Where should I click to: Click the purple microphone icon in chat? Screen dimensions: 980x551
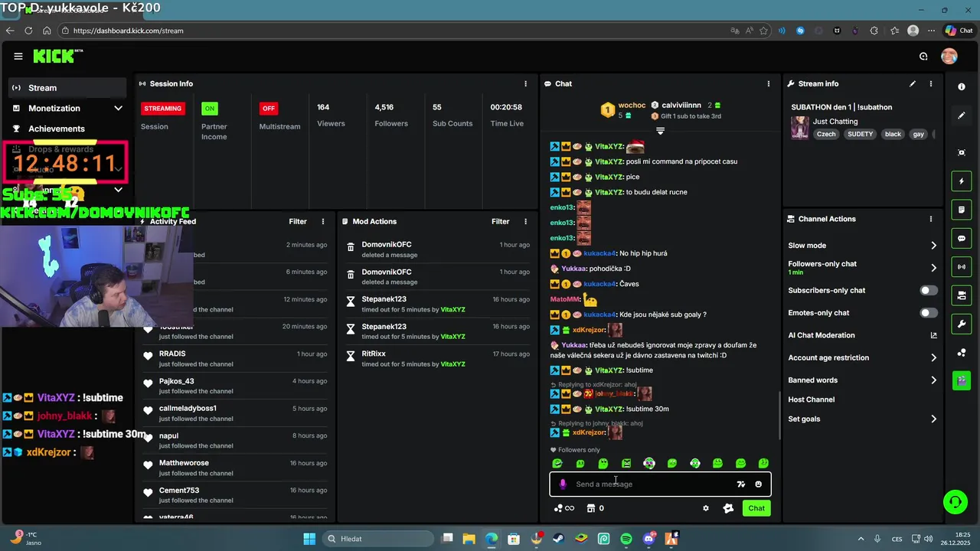click(x=563, y=484)
